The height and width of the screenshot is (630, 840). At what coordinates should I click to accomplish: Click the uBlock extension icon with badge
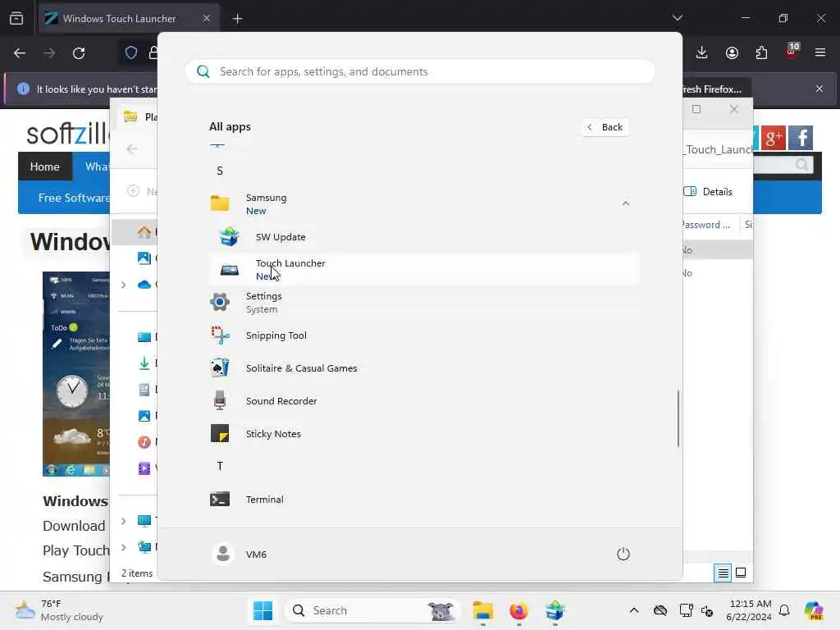[792, 52]
